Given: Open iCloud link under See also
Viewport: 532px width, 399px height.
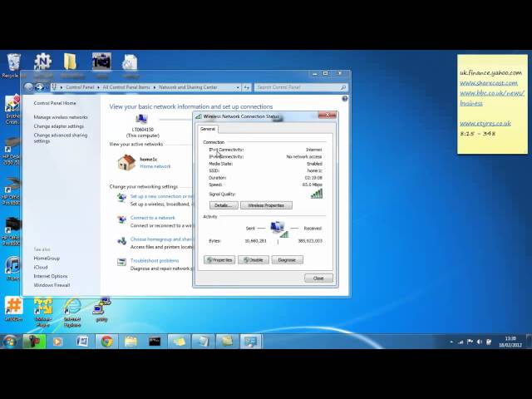Looking at the screenshot, I should pos(41,268).
